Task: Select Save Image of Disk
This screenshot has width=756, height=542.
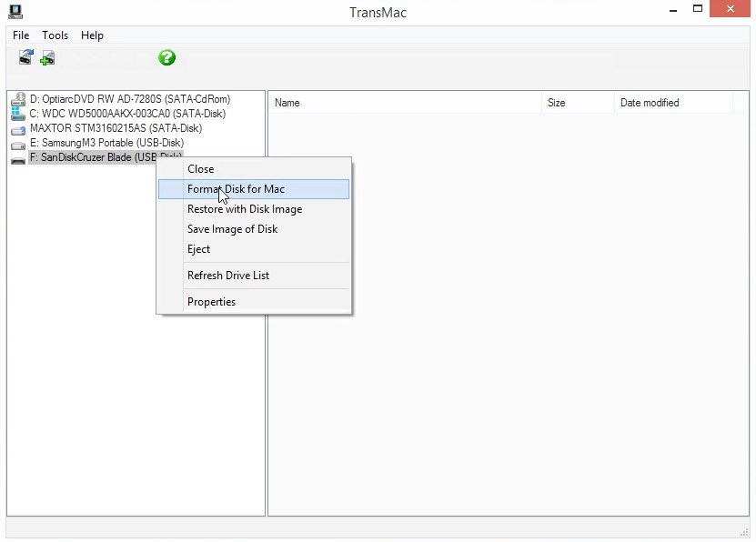Action: pyautogui.click(x=254, y=229)
